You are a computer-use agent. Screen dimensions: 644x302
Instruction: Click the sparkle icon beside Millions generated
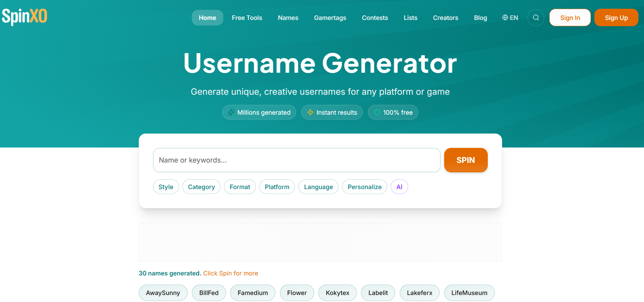pos(231,112)
